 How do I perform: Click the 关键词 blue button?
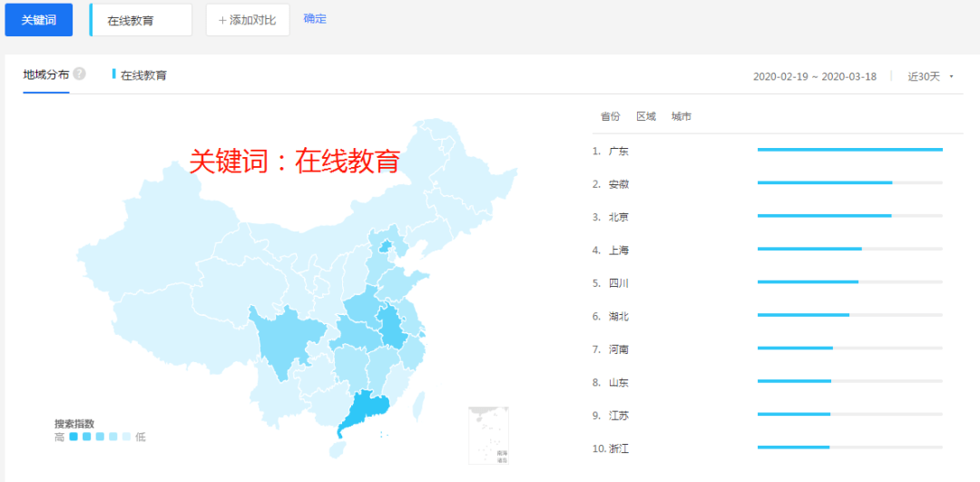[38, 20]
